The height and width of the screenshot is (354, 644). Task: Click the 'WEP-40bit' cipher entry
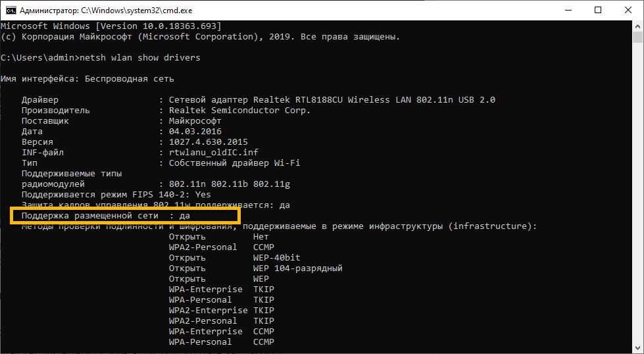[x=276, y=258]
